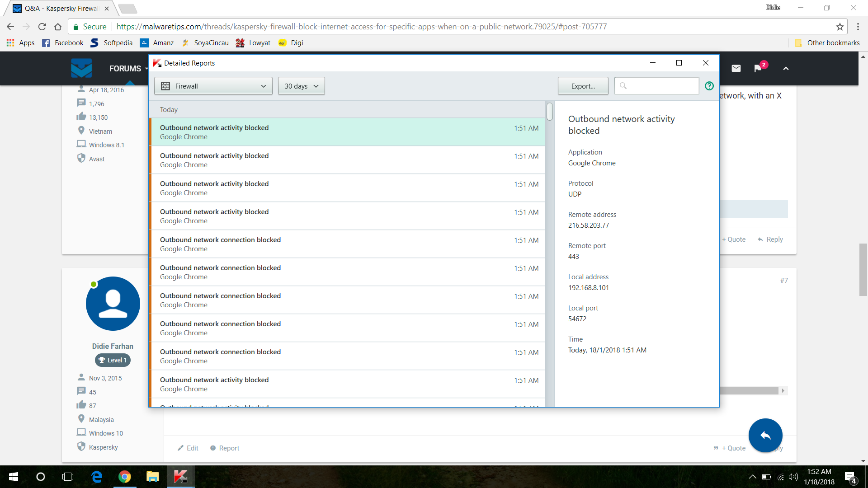Screen dimensions: 868x488
Task: Bookmark page with star icon
Action: click(x=840, y=27)
